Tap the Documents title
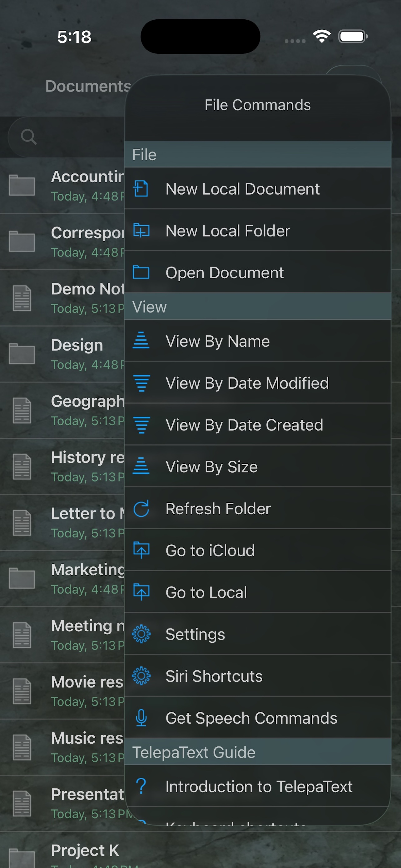 (88, 86)
